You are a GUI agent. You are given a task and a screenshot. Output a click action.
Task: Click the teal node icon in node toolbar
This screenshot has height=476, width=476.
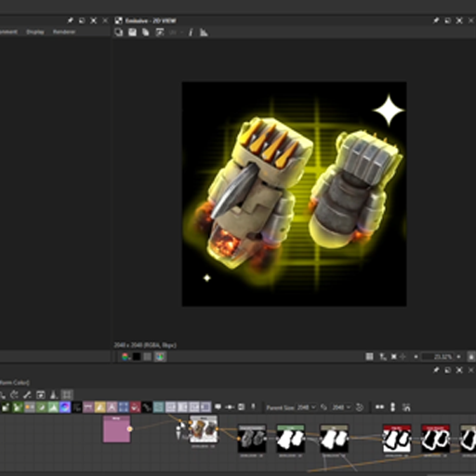coord(159,407)
